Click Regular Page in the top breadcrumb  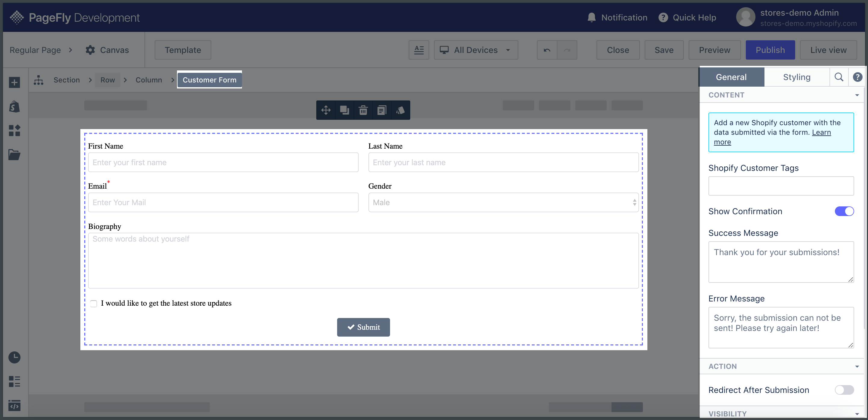click(x=36, y=50)
